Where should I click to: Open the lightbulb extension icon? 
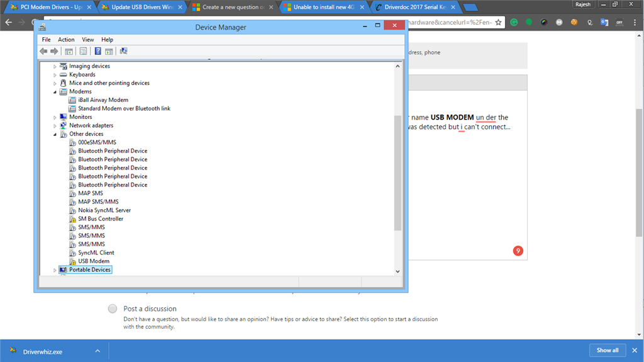point(589,22)
